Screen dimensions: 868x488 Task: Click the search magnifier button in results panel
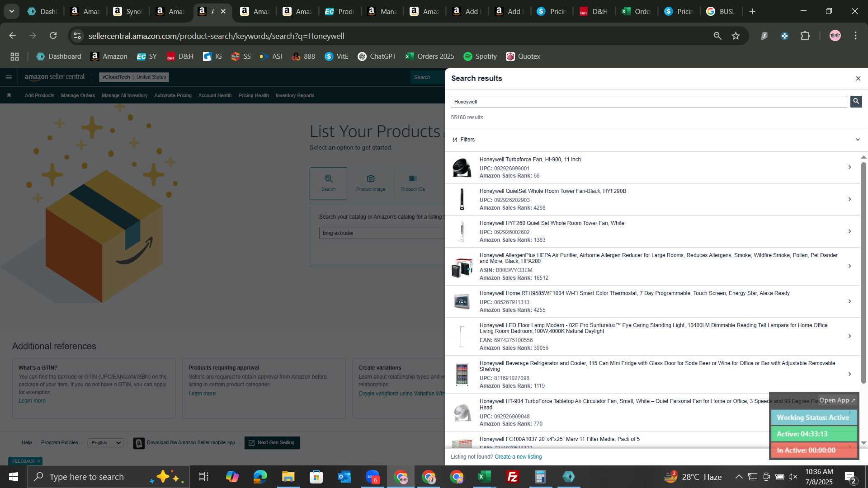click(856, 101)
